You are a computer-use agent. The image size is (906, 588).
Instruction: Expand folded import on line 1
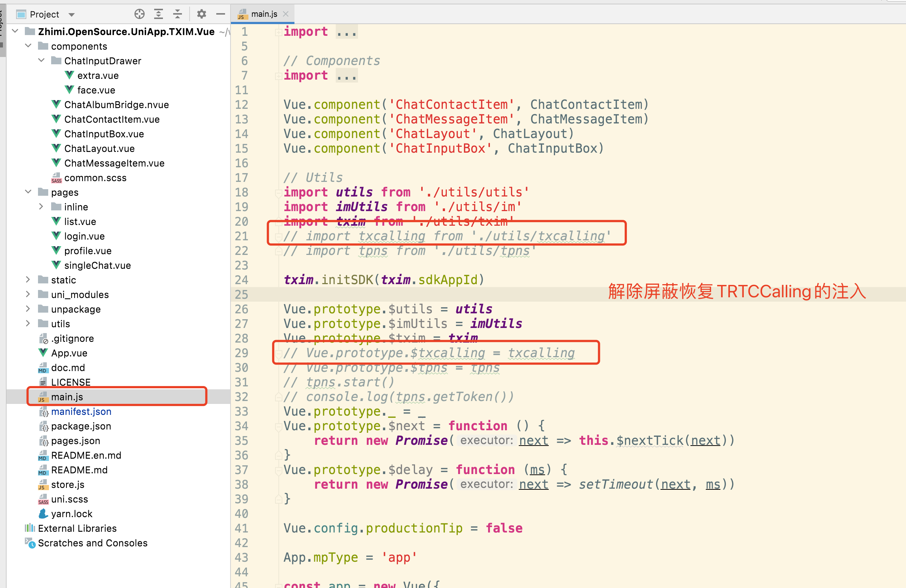[x=278, y=32]
